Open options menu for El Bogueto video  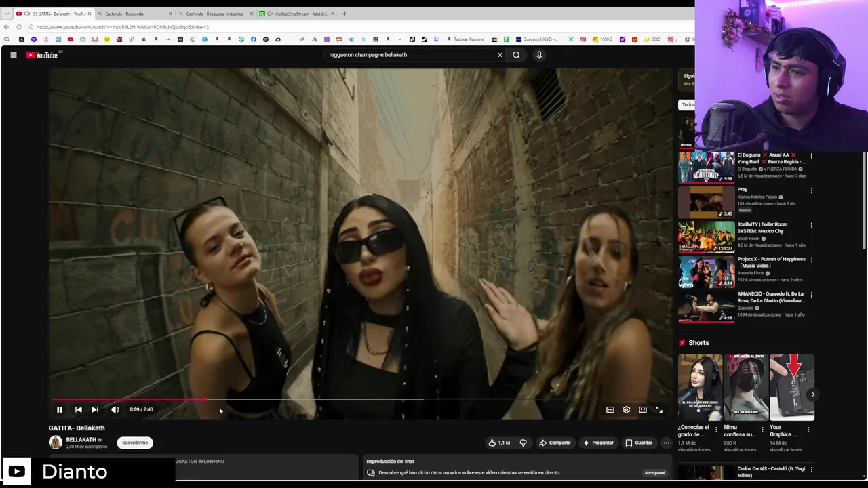(812, 156)
